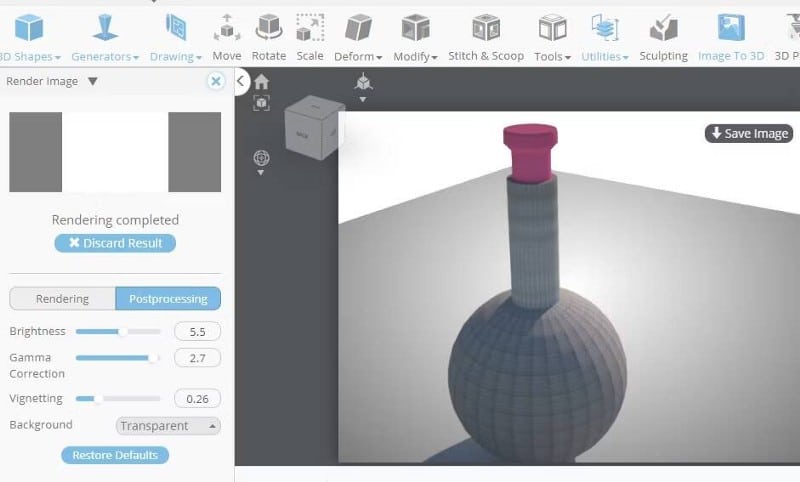Select the Move tool
The image size is (800, 482).
226,36
